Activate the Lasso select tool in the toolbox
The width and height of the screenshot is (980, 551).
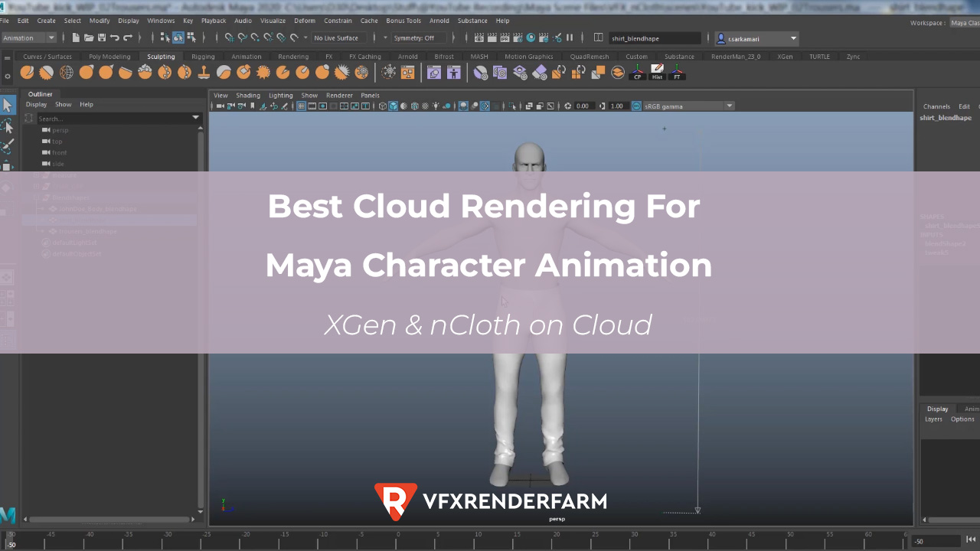click(x=7, y=126)
